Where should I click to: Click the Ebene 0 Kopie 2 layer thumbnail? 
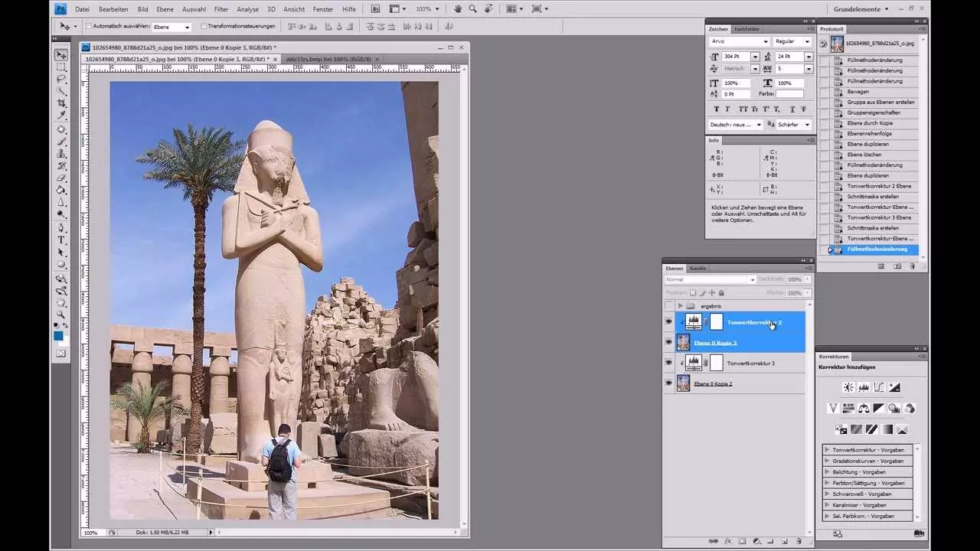pyautogui.click(x=684, y=383)
